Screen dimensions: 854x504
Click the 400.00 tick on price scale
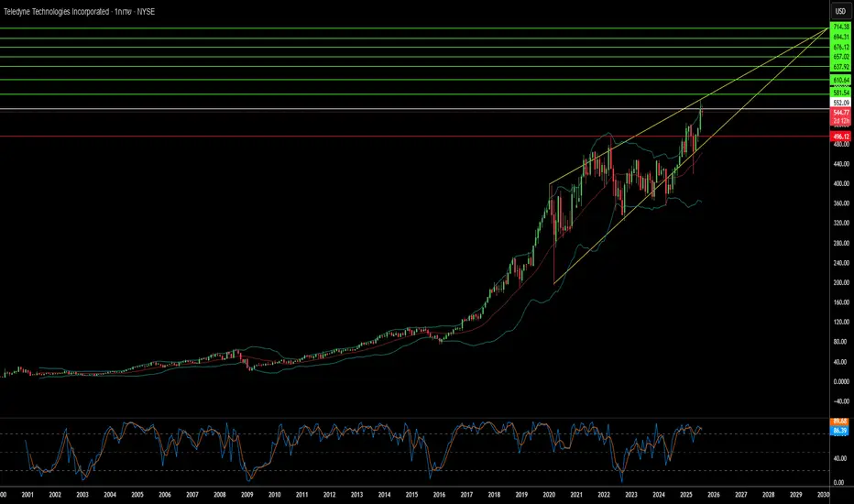[841, 183]
